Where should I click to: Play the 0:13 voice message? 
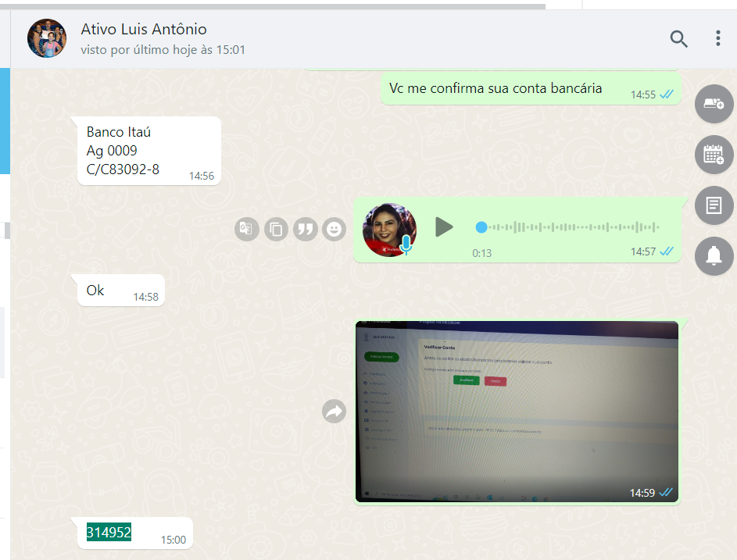444,227
